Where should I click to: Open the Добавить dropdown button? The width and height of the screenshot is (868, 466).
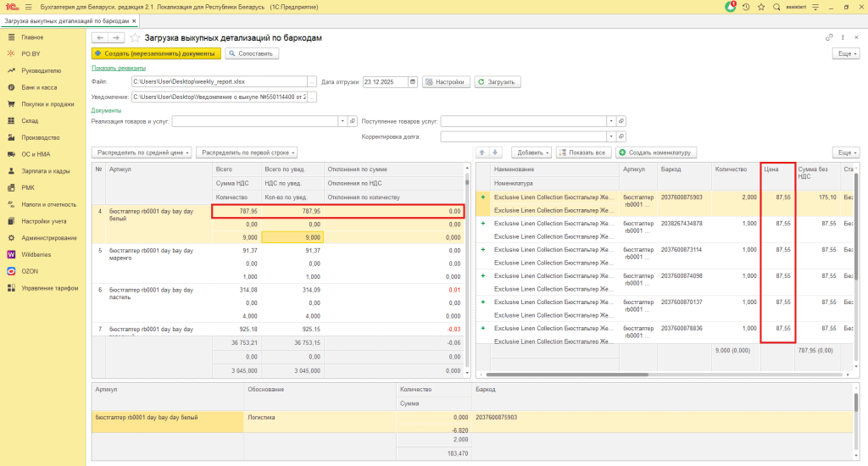(x=533, y=153)
